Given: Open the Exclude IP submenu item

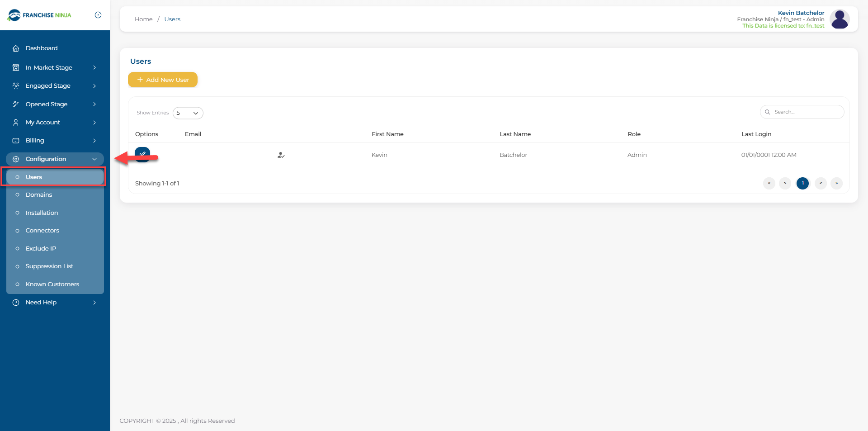Looking at the screenshot, I should (x=55, y=248).
